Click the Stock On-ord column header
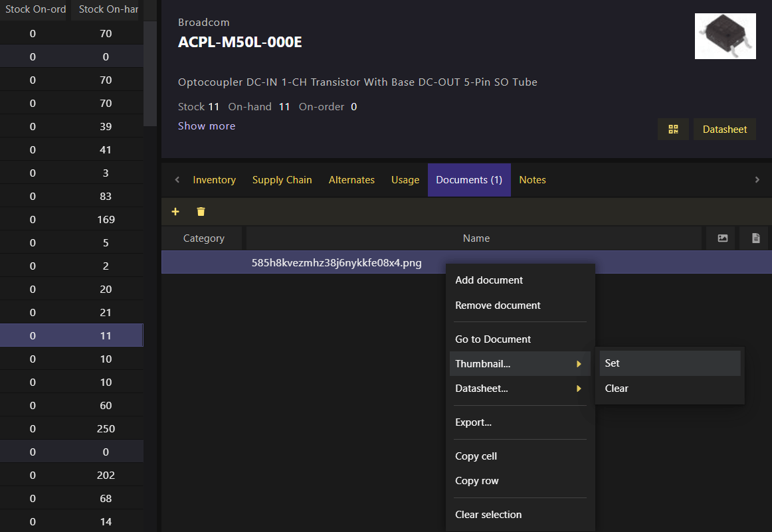This screenshot has width=772, height=532. 35,9
